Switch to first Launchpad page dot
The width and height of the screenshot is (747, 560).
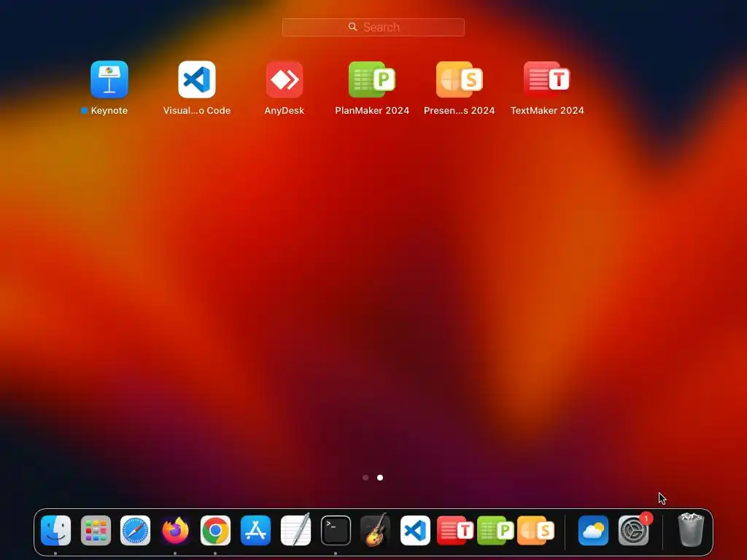365,477
